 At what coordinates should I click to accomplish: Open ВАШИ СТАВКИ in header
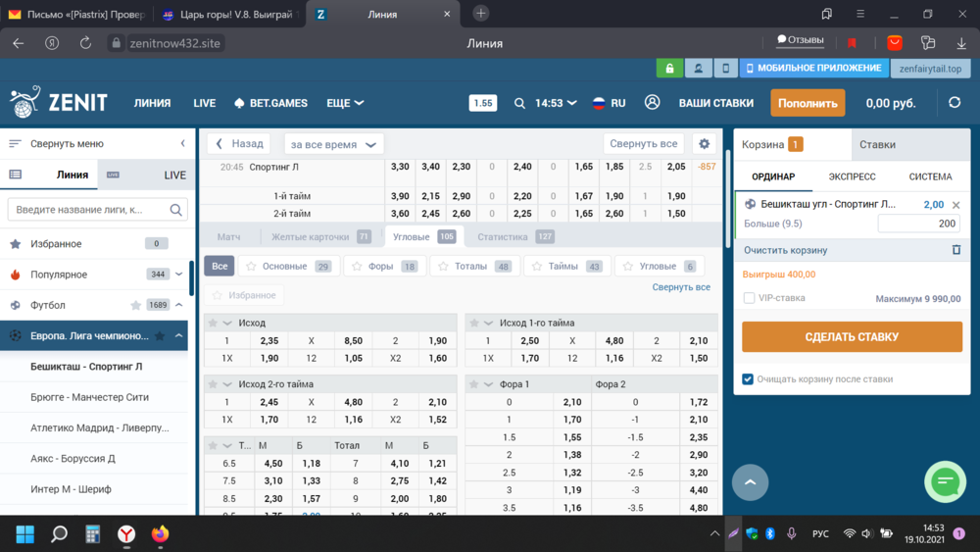tap(716, 103)
